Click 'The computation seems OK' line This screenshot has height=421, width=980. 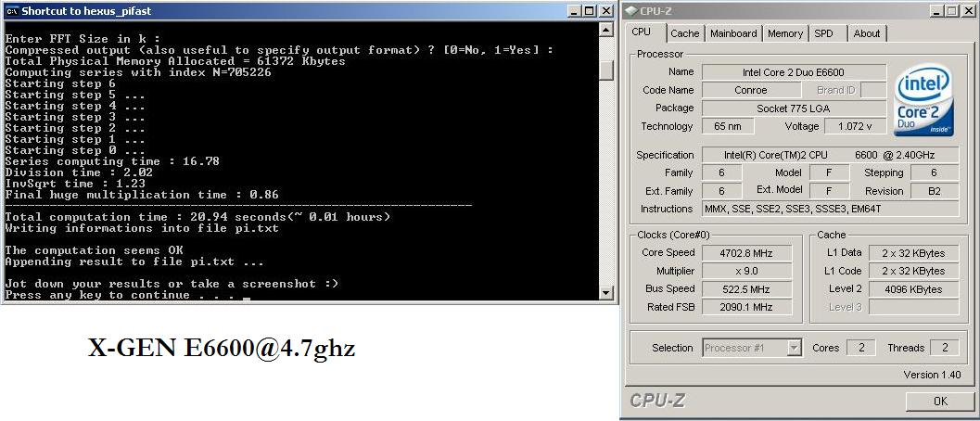pyautogui.click(x=94, y=251)
